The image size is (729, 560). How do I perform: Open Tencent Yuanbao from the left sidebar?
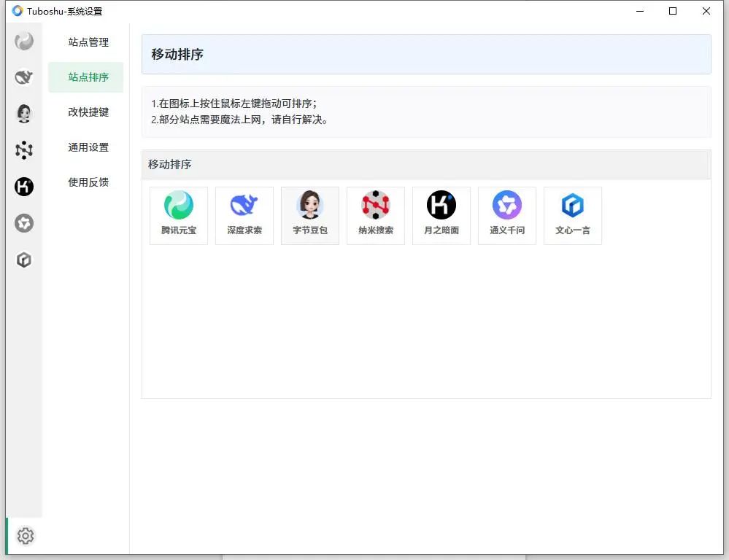tap(23, 42)
